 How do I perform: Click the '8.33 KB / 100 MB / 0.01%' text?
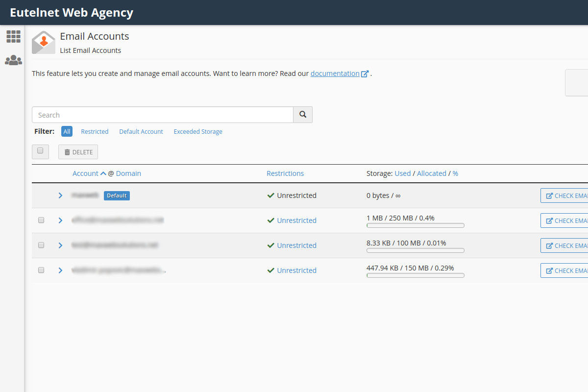(x=406, y=243)
